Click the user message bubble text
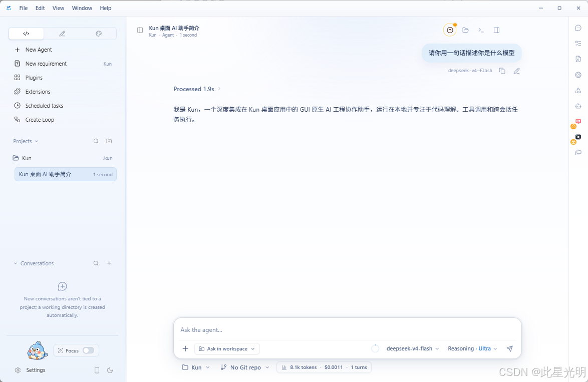Screen dimensions: 588x382 [x=472, y=53]
